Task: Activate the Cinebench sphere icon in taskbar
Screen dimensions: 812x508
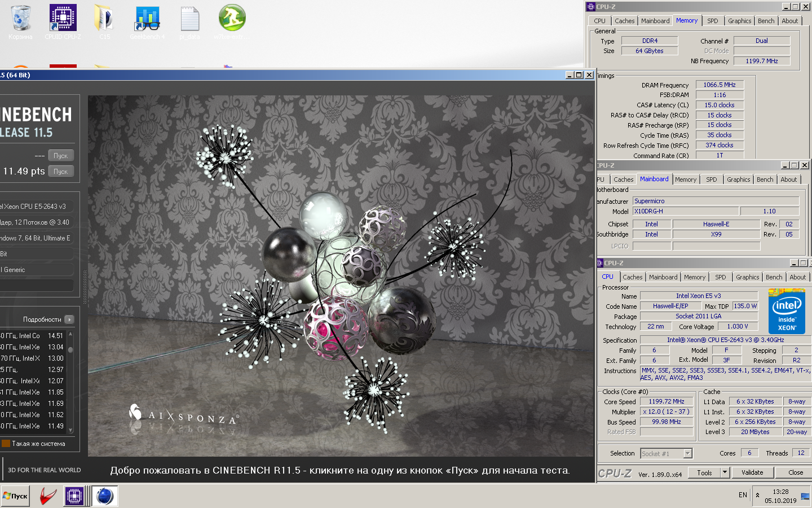Action: click(x=104, y=496)
